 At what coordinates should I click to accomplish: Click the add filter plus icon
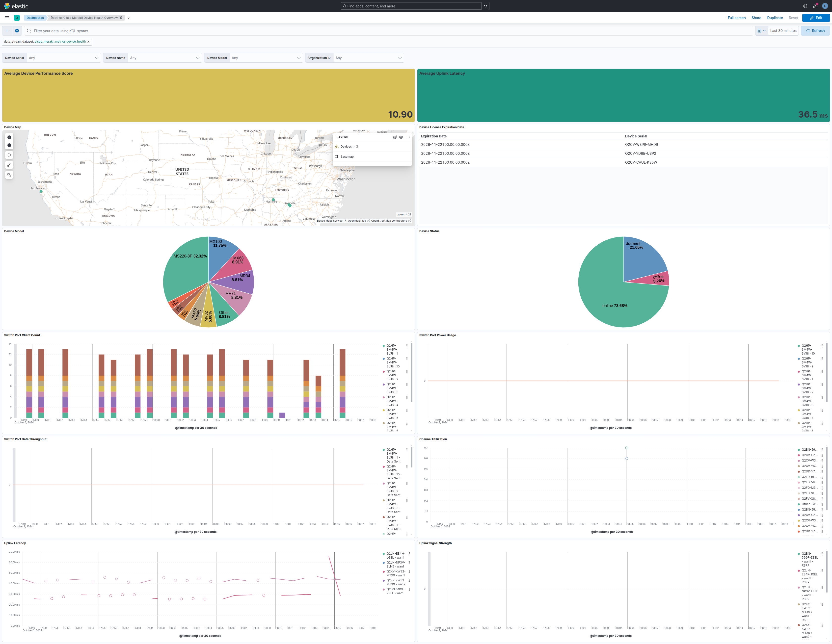17,31
